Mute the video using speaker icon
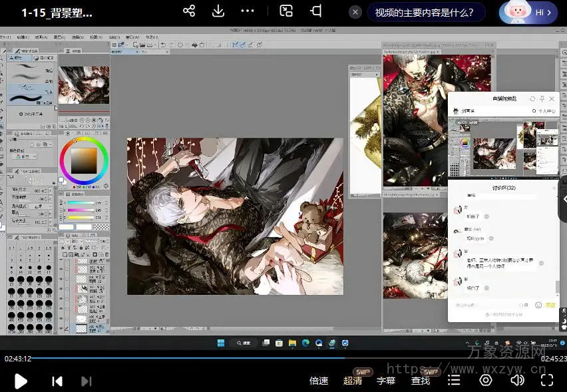Image resolution: width=567 pixels, height=392 pixels. tap(517, 380)
